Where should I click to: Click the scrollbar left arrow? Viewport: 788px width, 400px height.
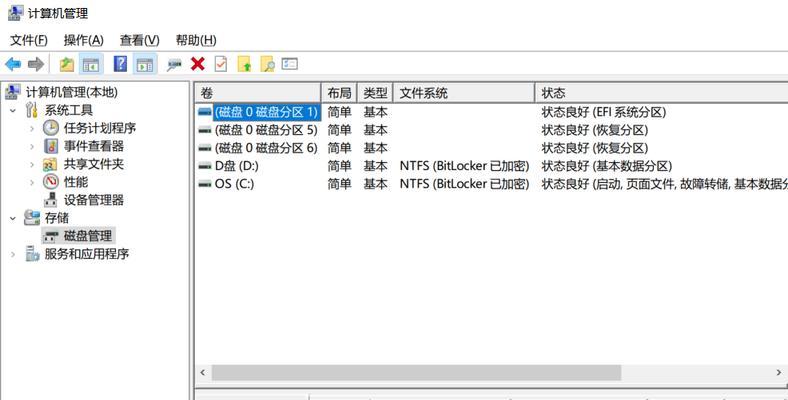[x=203, y=373]
